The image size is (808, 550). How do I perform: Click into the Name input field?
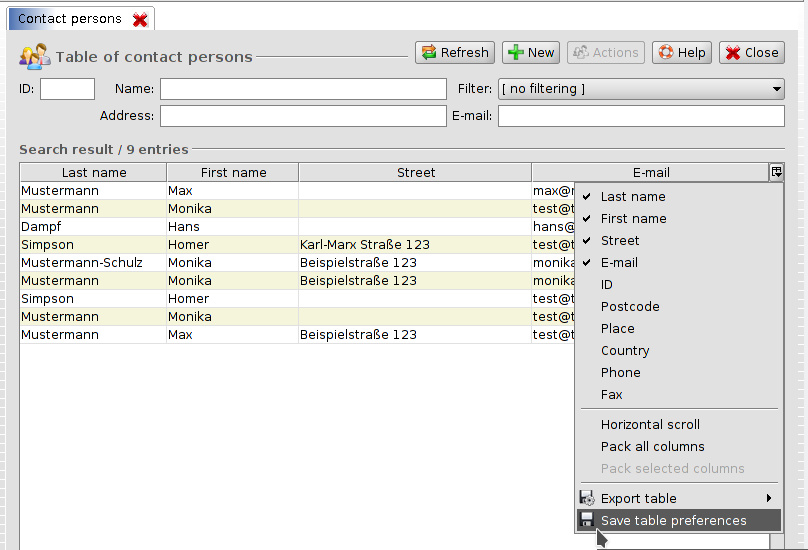(x=303, y=89)
